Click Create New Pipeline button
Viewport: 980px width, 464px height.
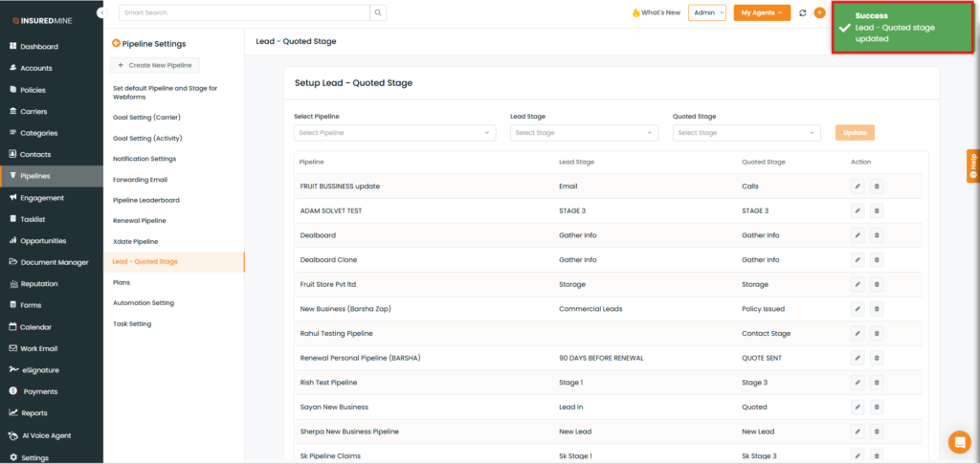(x=155, y=65)
